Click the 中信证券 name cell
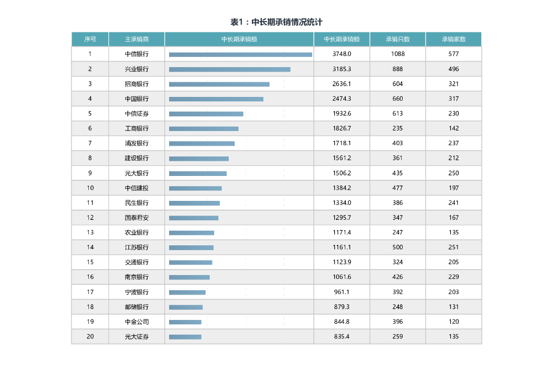 [x=137, y=114]
